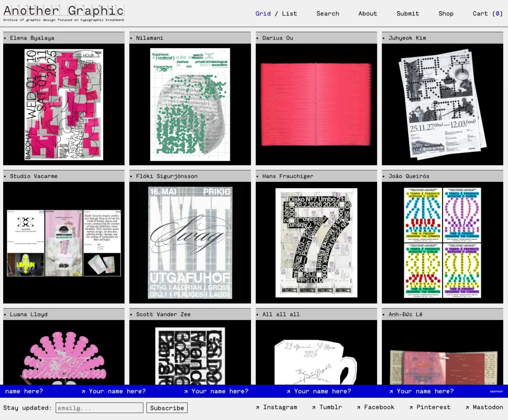The width and height of the screenshot is (508, 420).
Task: Open the Instagram link
Action: click(x=276, y=407)
